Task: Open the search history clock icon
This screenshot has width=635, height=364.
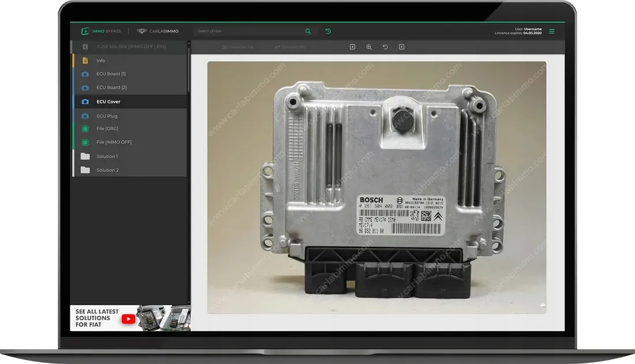Action: pos(328,31)
